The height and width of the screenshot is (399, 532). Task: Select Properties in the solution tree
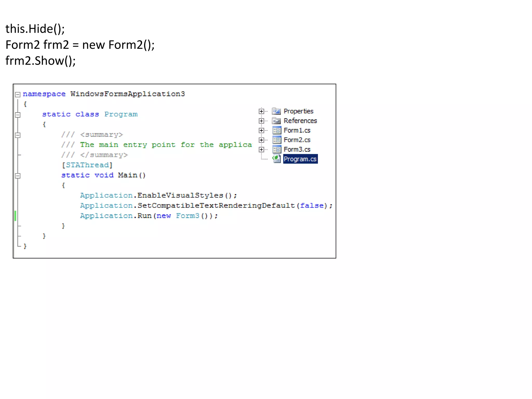[x=298, y=111]
